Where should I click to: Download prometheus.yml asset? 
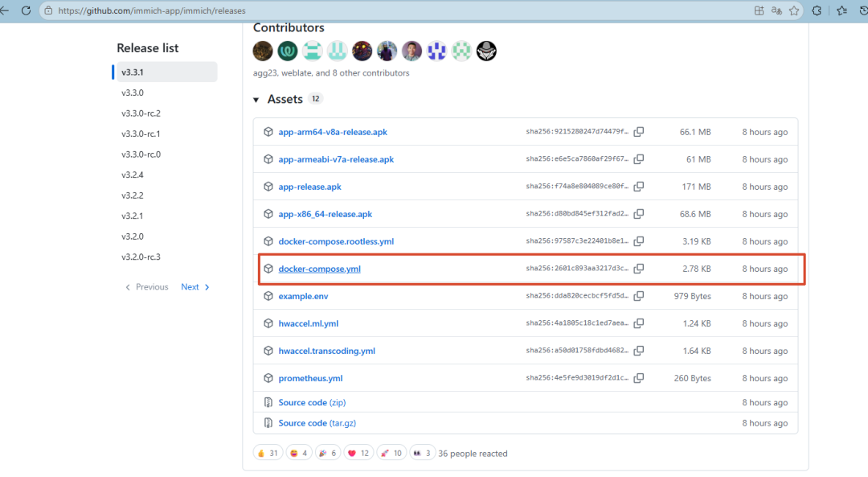click(310, 378)
